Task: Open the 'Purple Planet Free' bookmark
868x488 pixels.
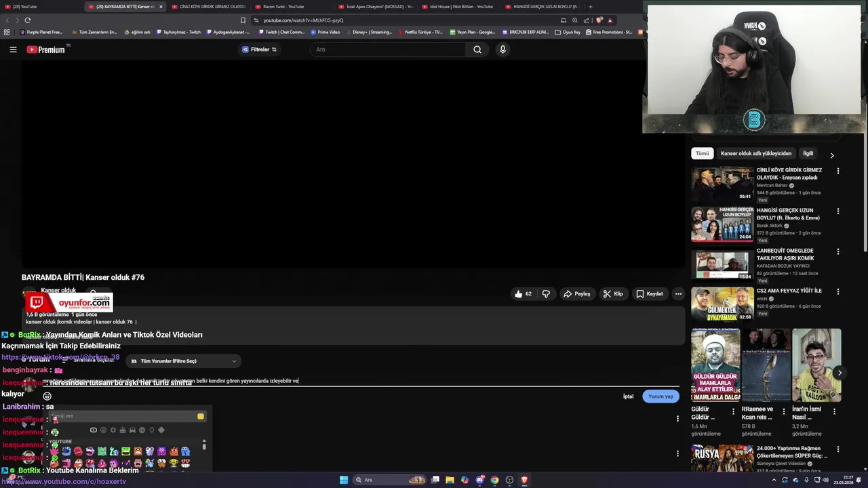Action: click(41, 32)
